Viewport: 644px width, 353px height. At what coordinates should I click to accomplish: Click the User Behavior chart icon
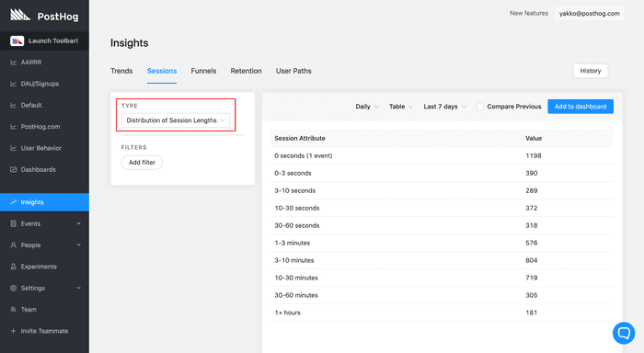click(x=13, y=148)
